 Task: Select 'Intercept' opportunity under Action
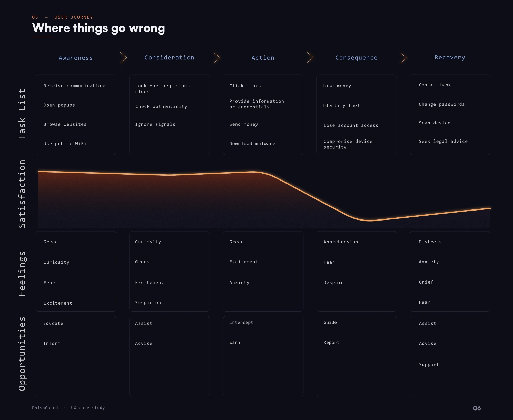click(241, 323)
